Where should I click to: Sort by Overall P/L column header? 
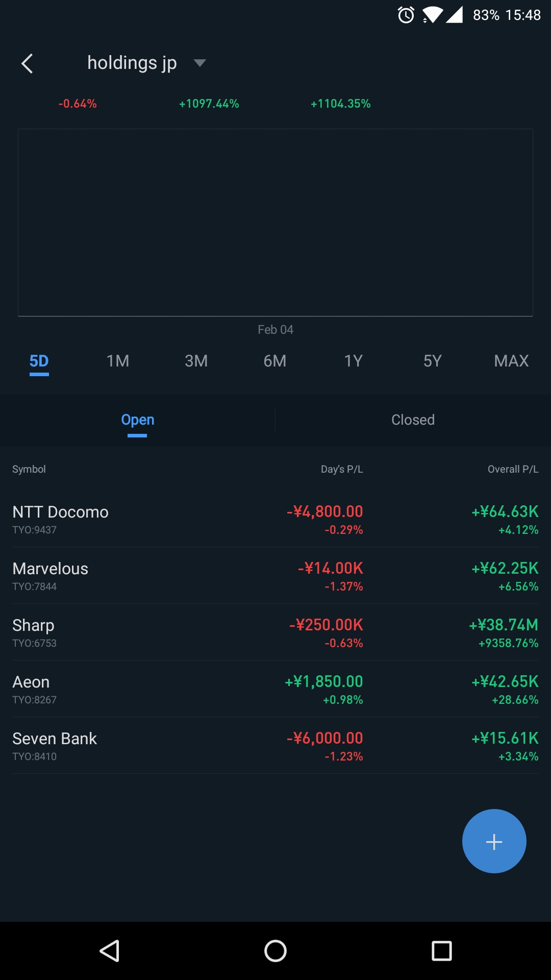point(513,469)
